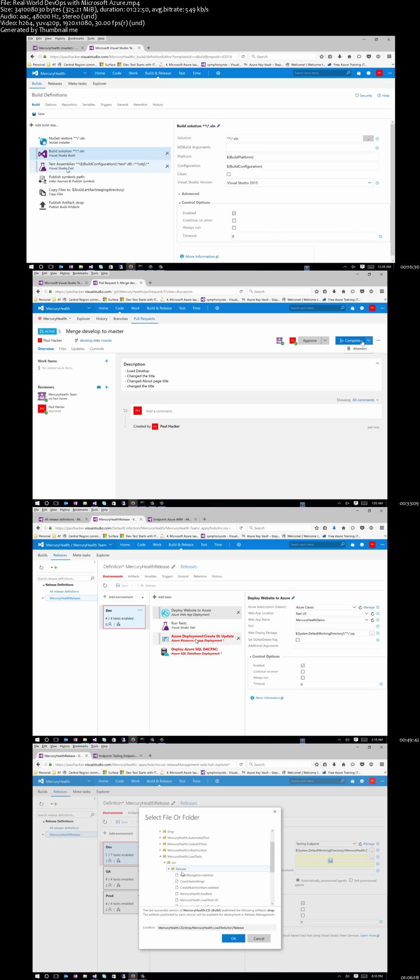The height and width of the screenshot is (980, 420).
Task: Remove the Azure Deployment Create Or Update task
Action: click(x=238, y=638)
